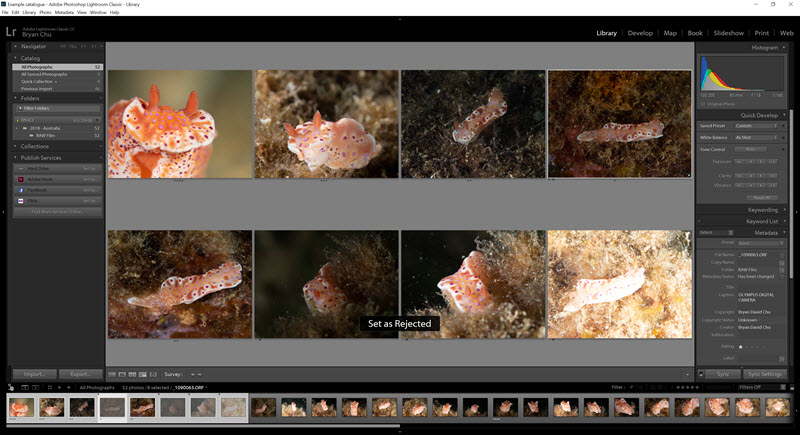Click the Import button

[33, 374]
